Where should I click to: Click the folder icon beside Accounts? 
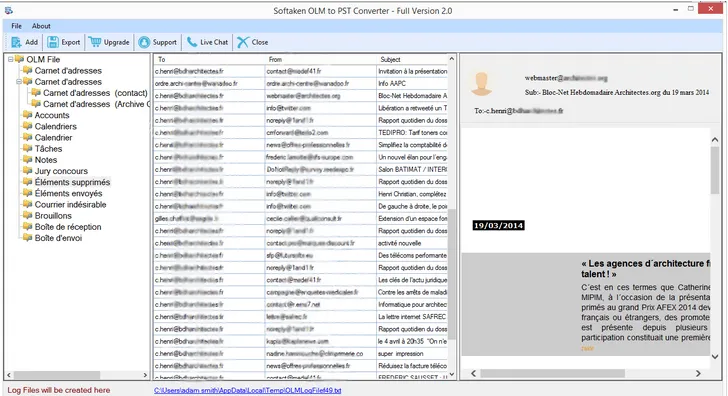[27, 115]
